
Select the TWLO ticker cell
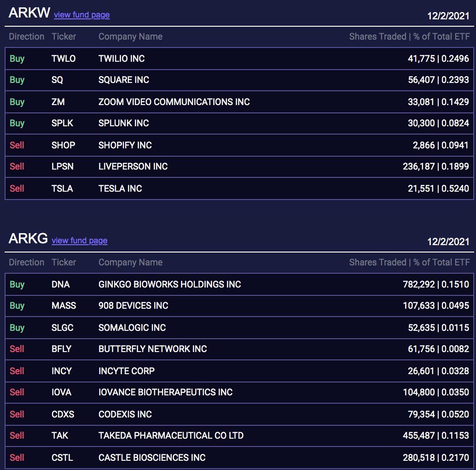[x=64, y=59]
